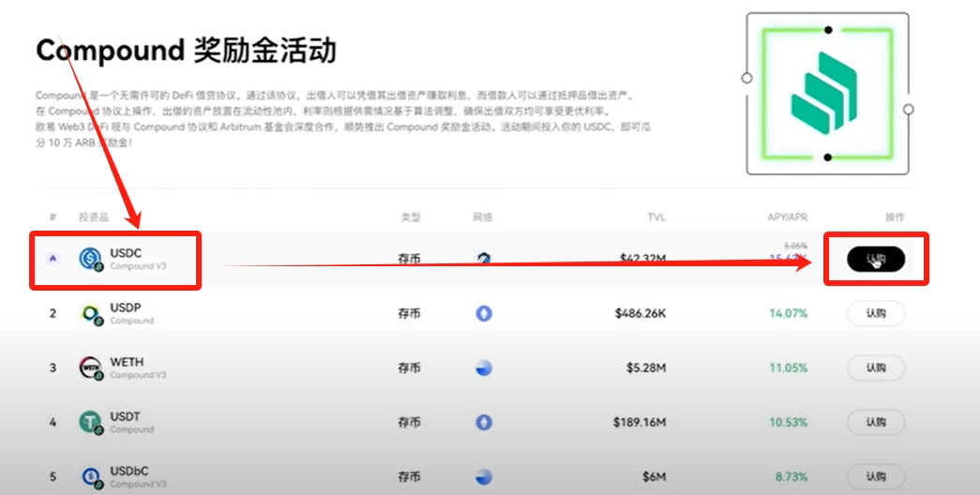
Task: Click the 10.53% APY value
Action: pos(788,423)
